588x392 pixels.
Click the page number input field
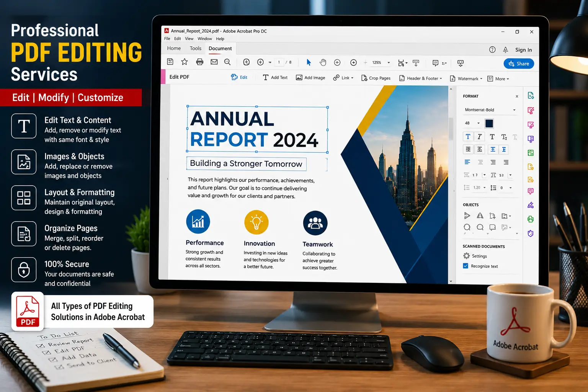coord(279,62)
